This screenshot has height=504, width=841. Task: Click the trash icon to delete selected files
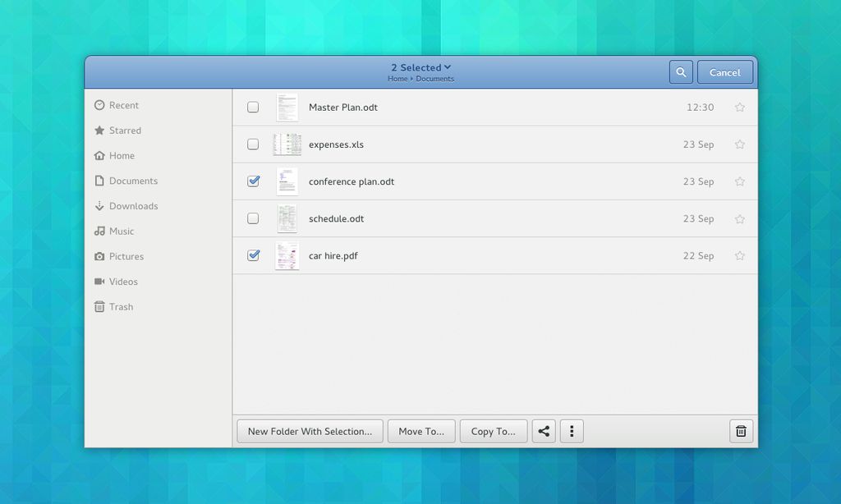740,430
